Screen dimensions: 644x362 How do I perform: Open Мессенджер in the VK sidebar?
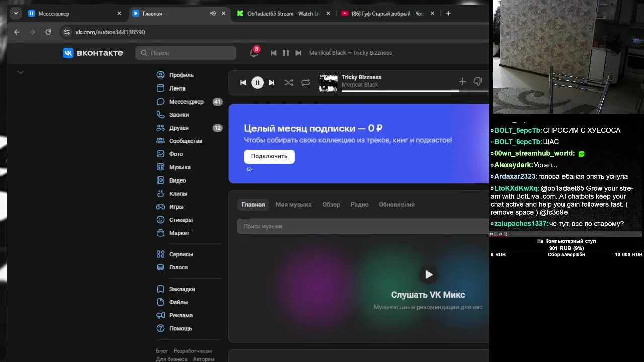point(189,102)
